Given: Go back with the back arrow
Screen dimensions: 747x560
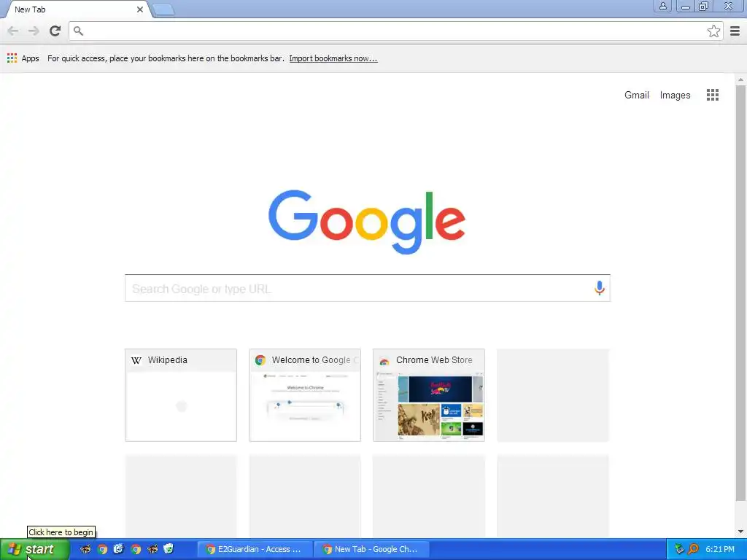Looking at the screenshot, I should [x=13, y=31].
